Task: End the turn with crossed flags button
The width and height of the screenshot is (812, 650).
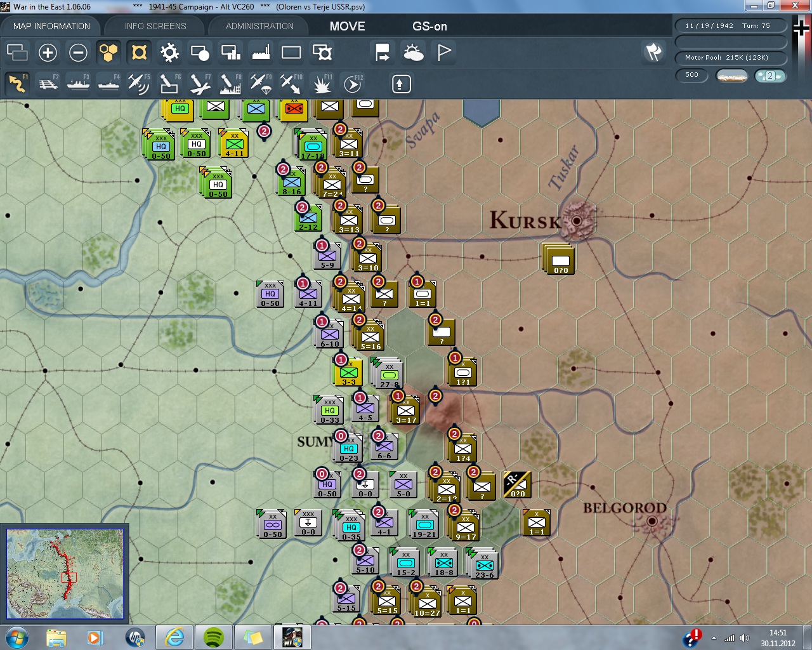Action: coord(653,52)
